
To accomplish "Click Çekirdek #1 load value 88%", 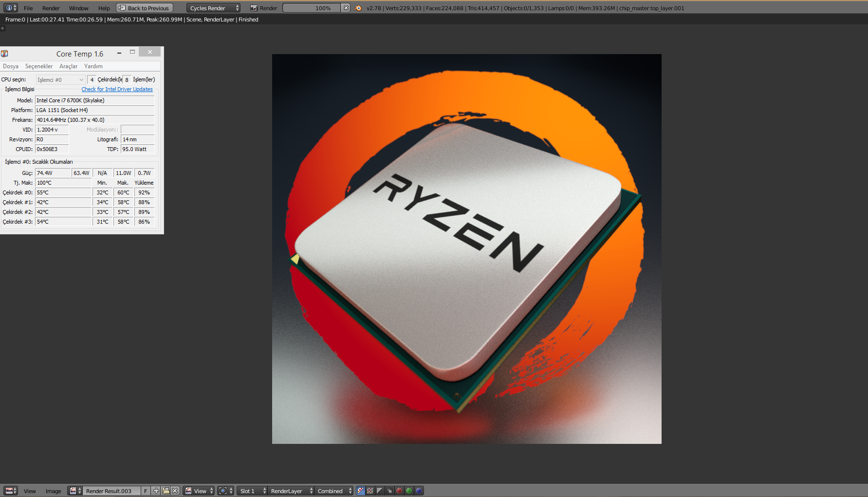I will pyautogui.click(x=144, y=202).
